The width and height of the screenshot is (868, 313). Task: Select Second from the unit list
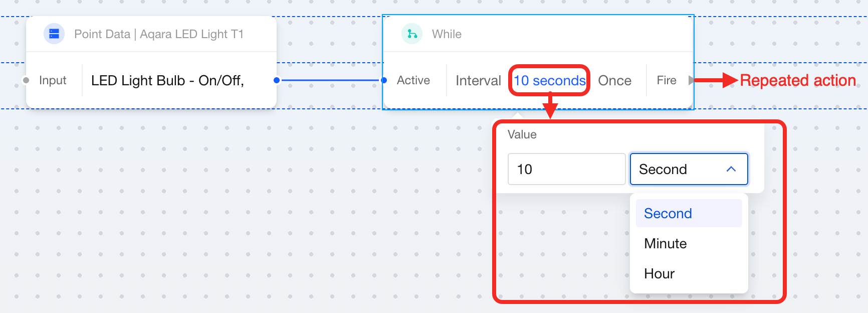click(668, 214)
